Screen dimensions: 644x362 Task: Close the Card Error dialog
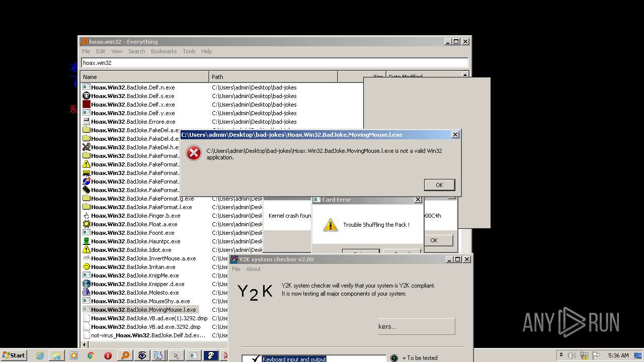tap(418, 200)
